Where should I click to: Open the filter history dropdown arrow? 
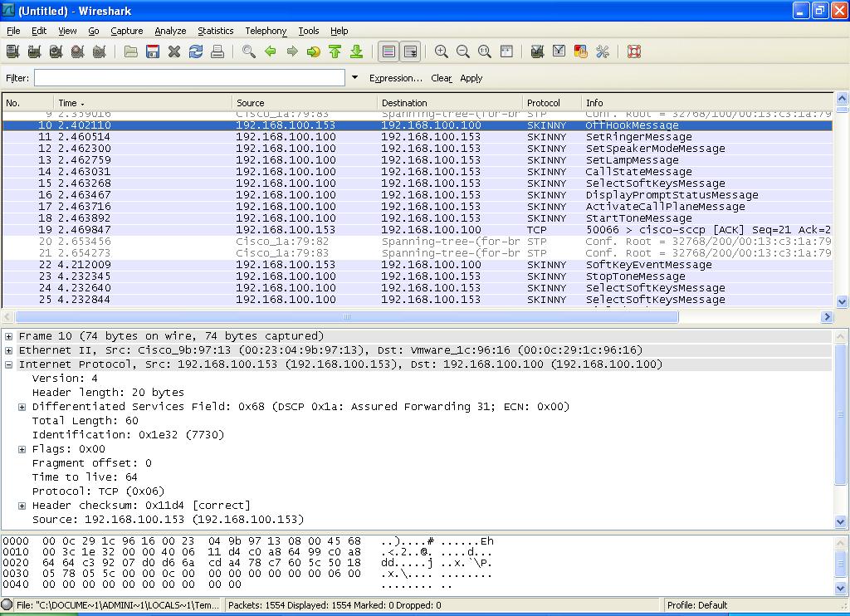tap(354, 77)
